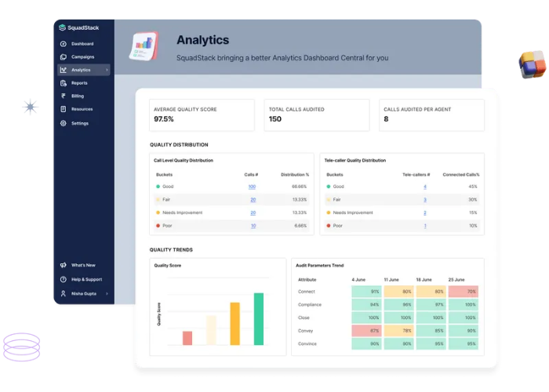Click the Analytics header illustration icon
Viewport: 549px width, 392px height.
144,46
